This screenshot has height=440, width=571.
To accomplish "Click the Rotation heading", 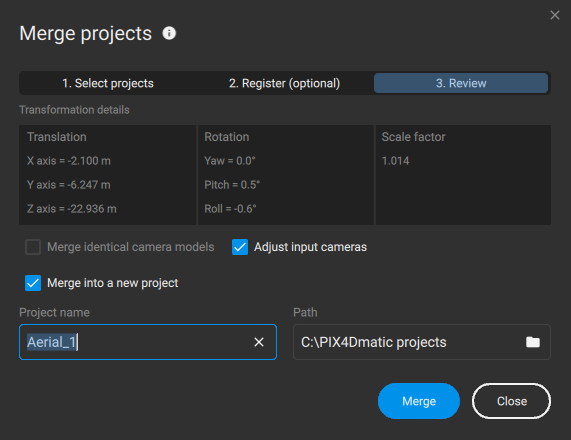I will (227, 137).
